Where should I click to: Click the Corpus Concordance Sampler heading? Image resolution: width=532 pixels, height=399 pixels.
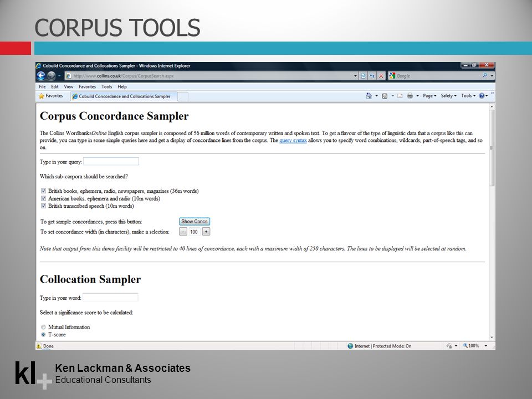pyautogui.click(x=114, y=116)
